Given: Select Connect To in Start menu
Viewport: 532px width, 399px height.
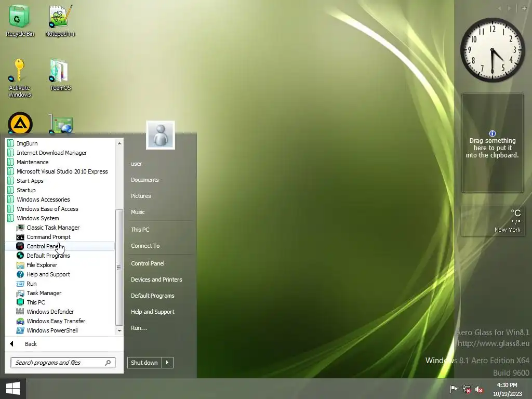Looking at the screenshot, I should click(x=145, y=246).
